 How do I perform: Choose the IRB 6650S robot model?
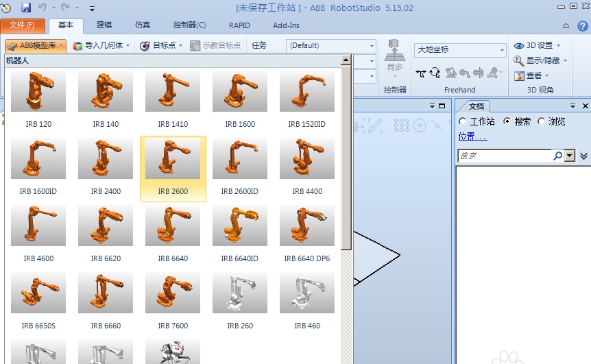click(x=38, y=302)
